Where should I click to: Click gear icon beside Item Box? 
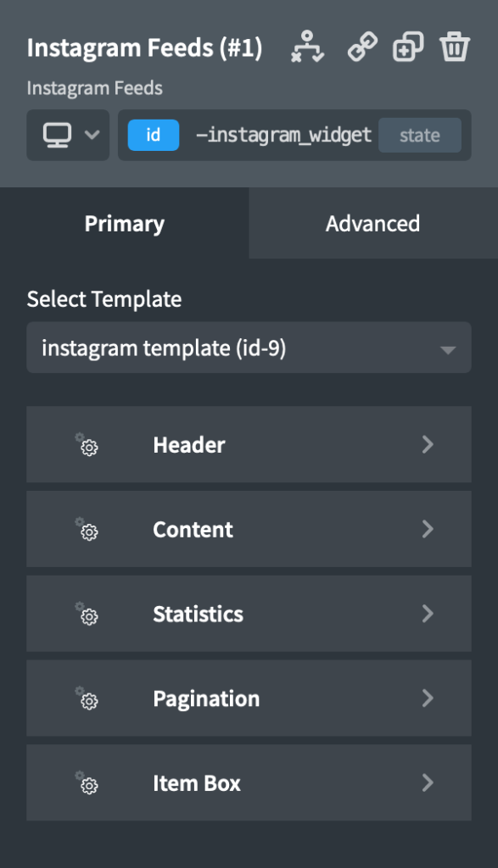pyautogui.click(x=87, y=782)
